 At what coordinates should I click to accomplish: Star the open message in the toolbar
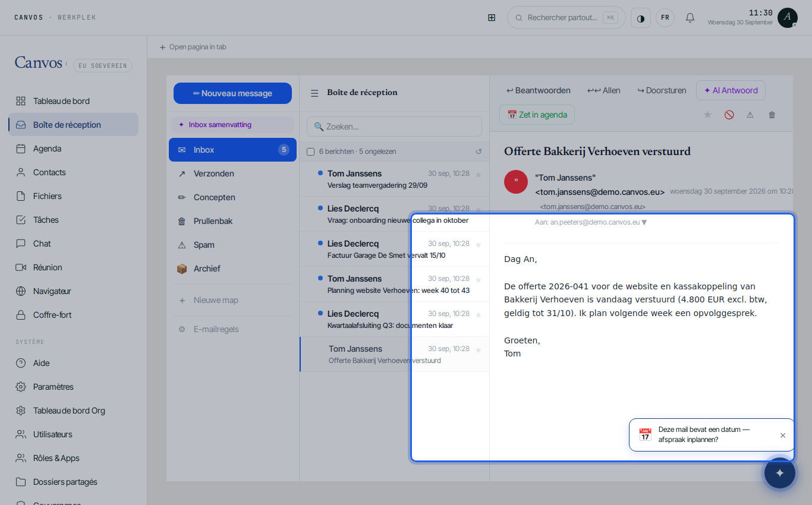[707, 115]
